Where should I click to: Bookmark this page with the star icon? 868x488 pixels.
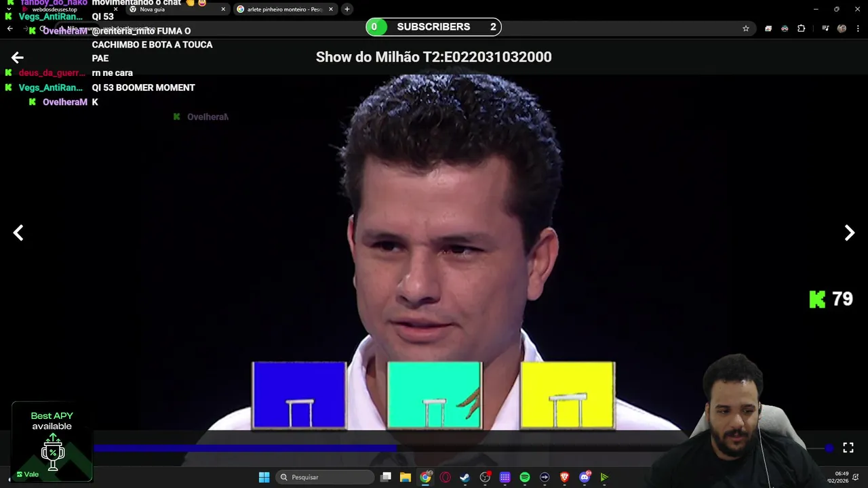[x=746, y=28]
